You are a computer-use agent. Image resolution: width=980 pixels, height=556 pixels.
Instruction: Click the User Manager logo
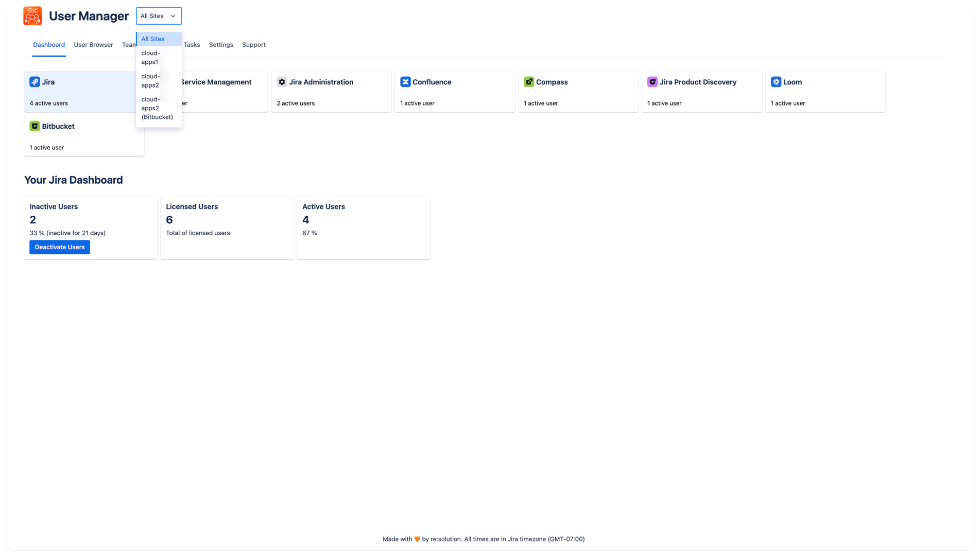32,15
